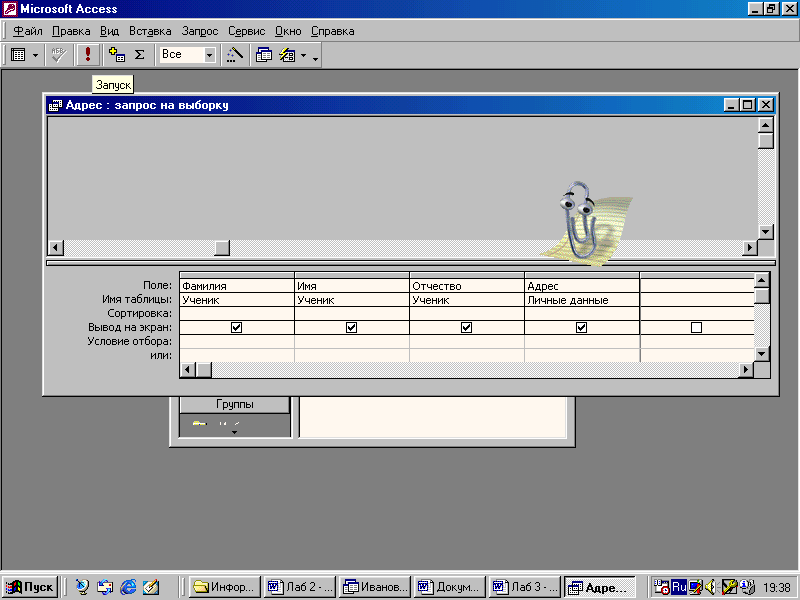Click the Адрес field cell
Image resolution: width=800 pixels, height=600 pixels.
click(x=582, y=286)
